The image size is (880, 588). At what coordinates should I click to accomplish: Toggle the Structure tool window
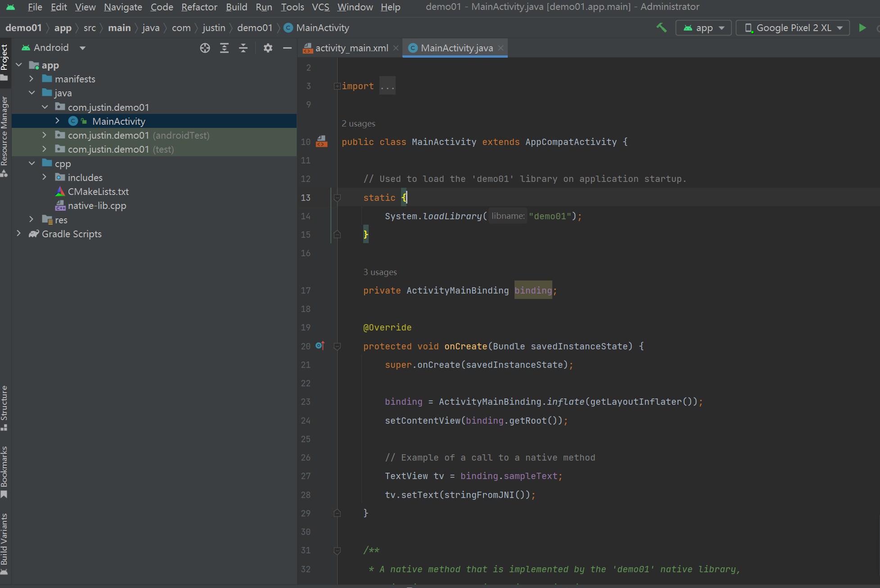coord(5,407)
